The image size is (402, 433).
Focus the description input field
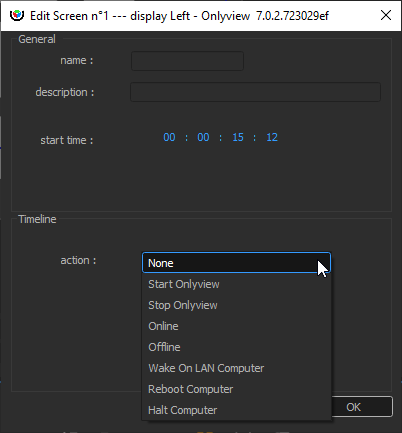255,92
